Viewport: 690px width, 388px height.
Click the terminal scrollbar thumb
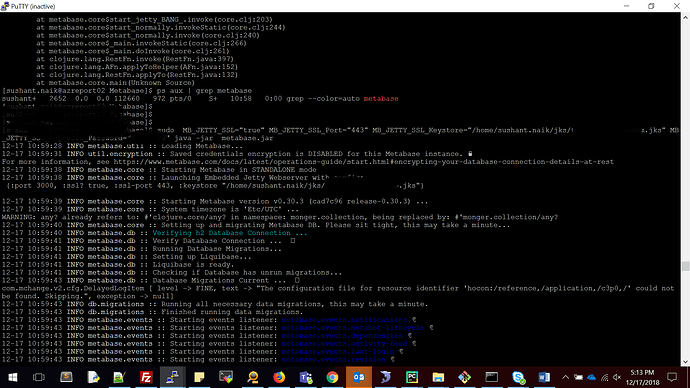[685, 266]
